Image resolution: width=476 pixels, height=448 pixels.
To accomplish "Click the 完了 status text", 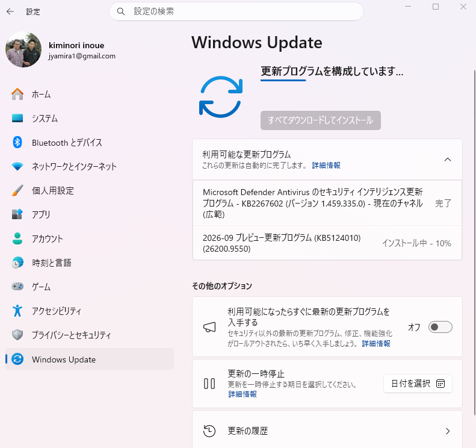I will tap(444, 203).
